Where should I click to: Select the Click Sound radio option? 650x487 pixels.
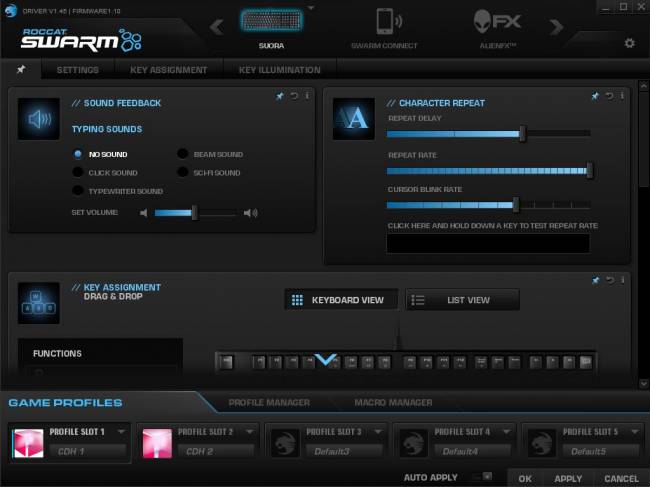click(x=78, y=173)
